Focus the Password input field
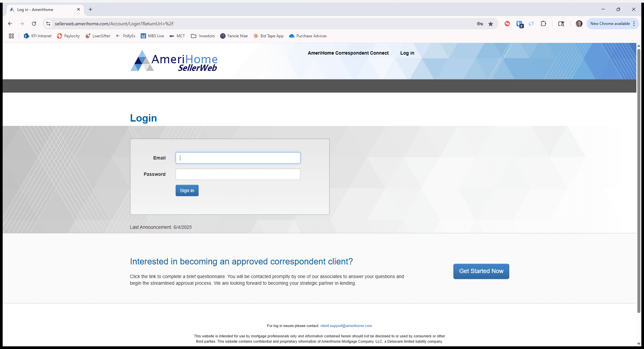644x349 pixels. coord(238,174)
